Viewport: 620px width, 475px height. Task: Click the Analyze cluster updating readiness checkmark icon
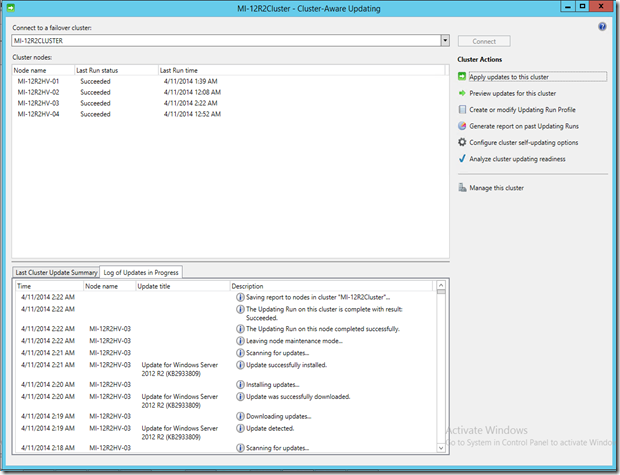tap(462, 158)
